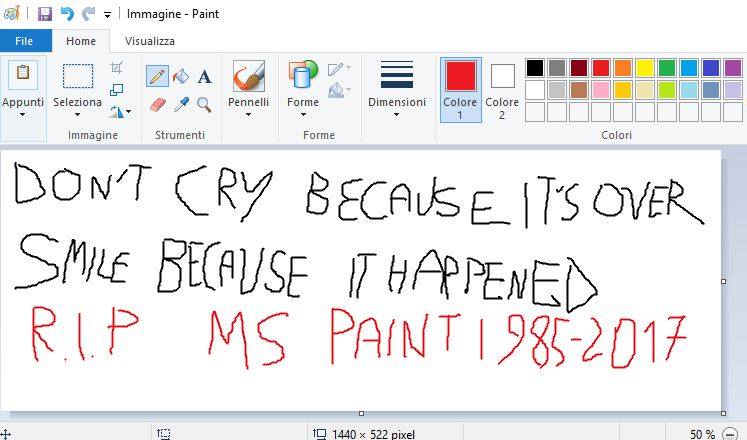Click the Seleziona rectangle selection icon
The width and height of the screenshot is (747, 440).
tap(78, 76)
